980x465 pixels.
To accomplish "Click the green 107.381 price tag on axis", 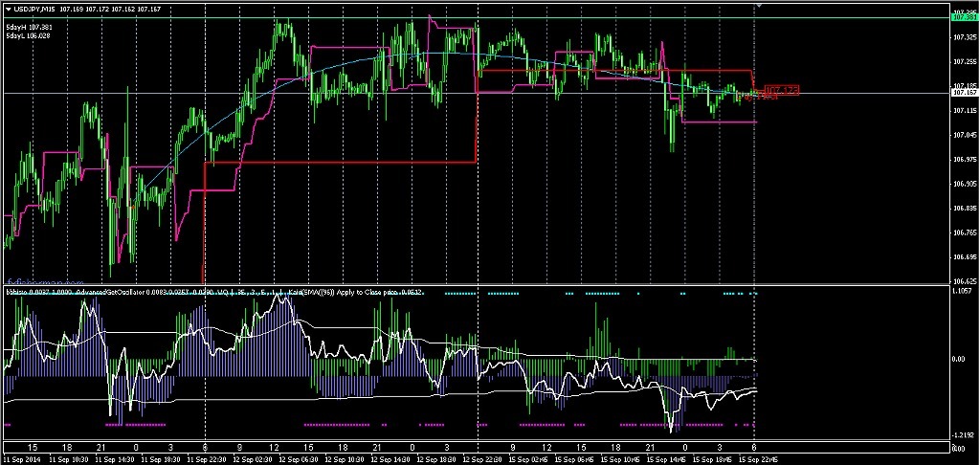I will [965, 17].
